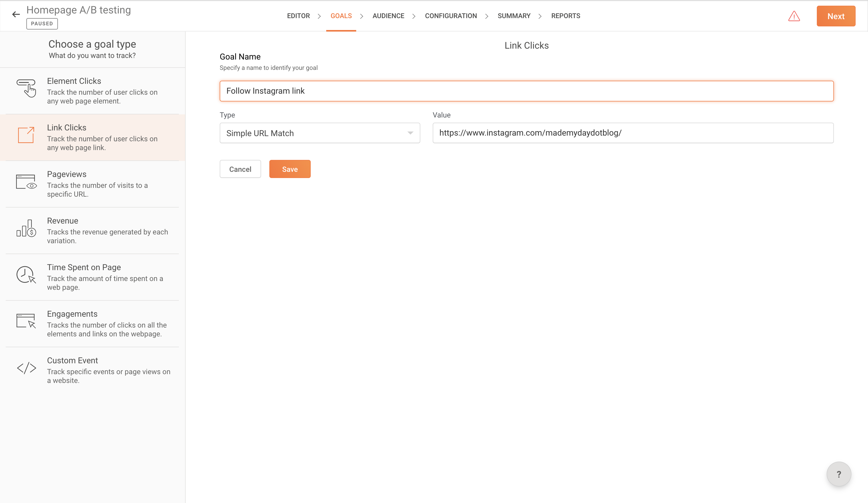Viewport: 868px width, 503px height.
Task: Click the Goal Name text field
Action: point(526,91)
